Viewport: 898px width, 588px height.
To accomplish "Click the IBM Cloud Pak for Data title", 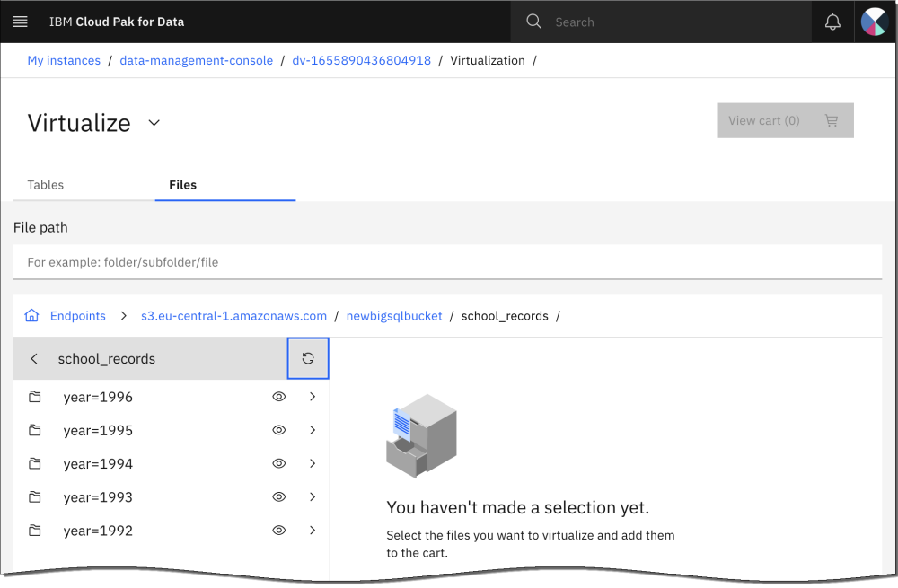I will [x=117, y=22].
